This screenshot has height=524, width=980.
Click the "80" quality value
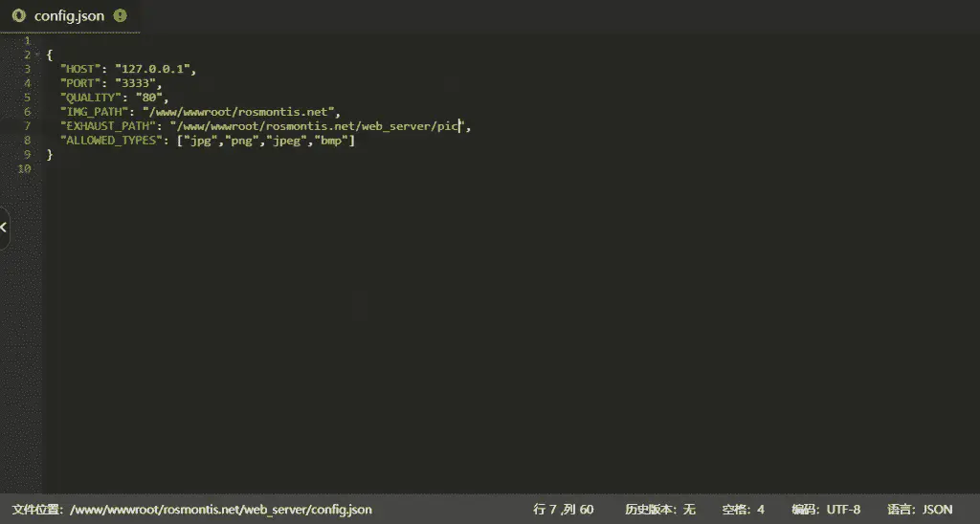[148, 98]
